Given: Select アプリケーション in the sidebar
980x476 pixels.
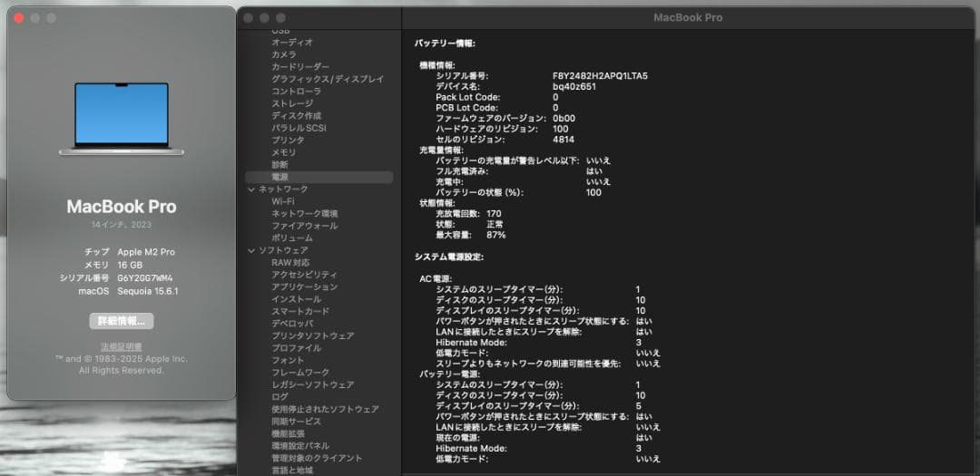Looking at the screenshot, I should coord(305,287).
